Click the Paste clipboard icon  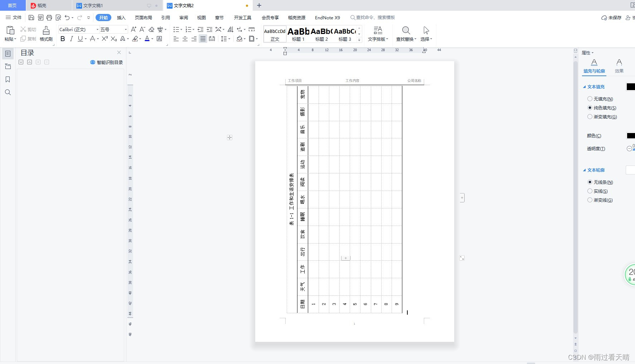(x=10, y=30)
